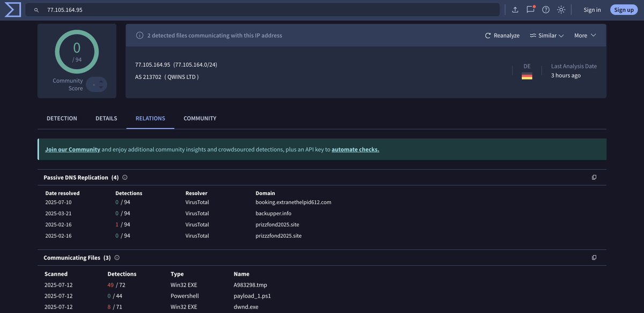
Task: Open the file upload icon
Action: coord(515,10)
